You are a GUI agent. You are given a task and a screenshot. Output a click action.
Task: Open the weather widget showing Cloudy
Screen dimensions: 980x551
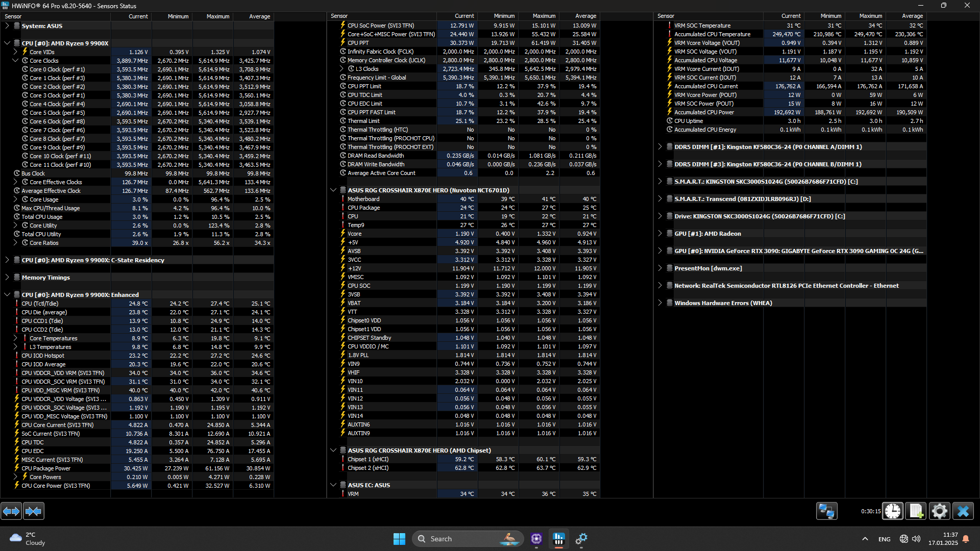[x=28, y=539]
